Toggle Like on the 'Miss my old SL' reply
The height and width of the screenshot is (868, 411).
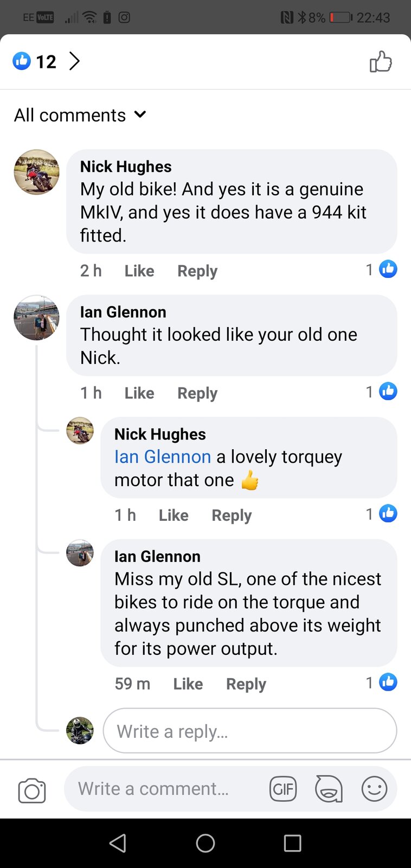pyautogui.click(x=188, y=684)
